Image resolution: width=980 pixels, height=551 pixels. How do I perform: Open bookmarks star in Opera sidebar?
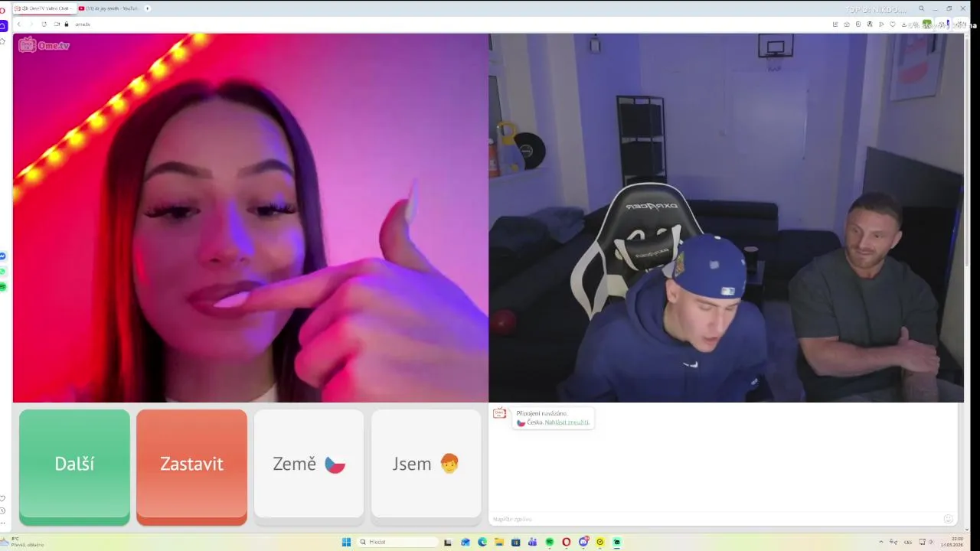click(3, 41)
